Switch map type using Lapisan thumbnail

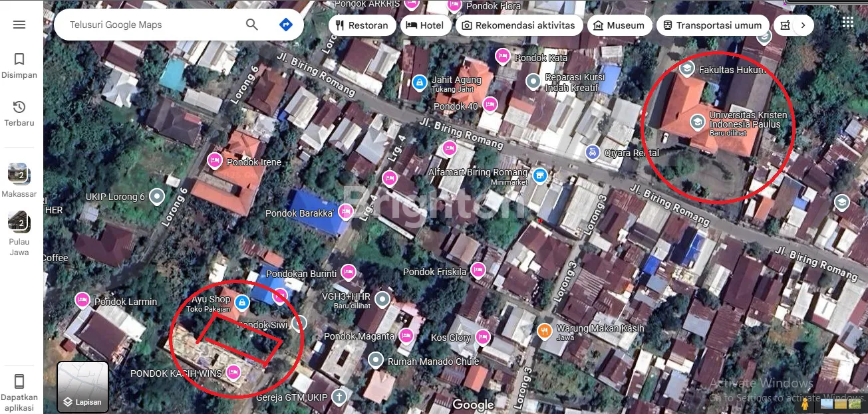(82, 387)
